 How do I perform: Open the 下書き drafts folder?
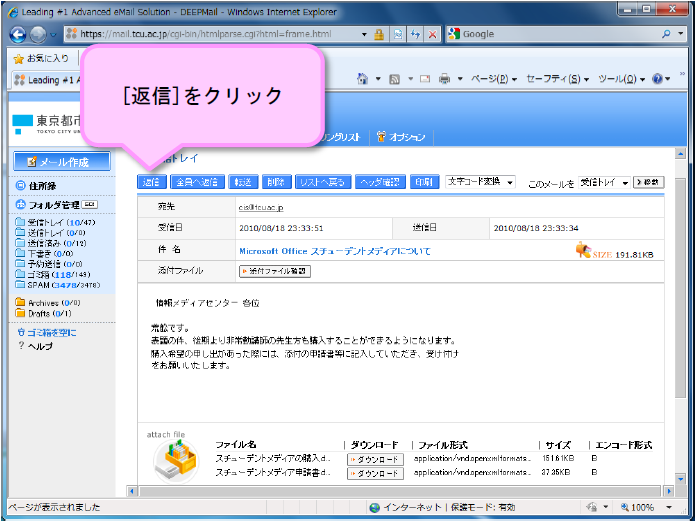pos(44,253)
